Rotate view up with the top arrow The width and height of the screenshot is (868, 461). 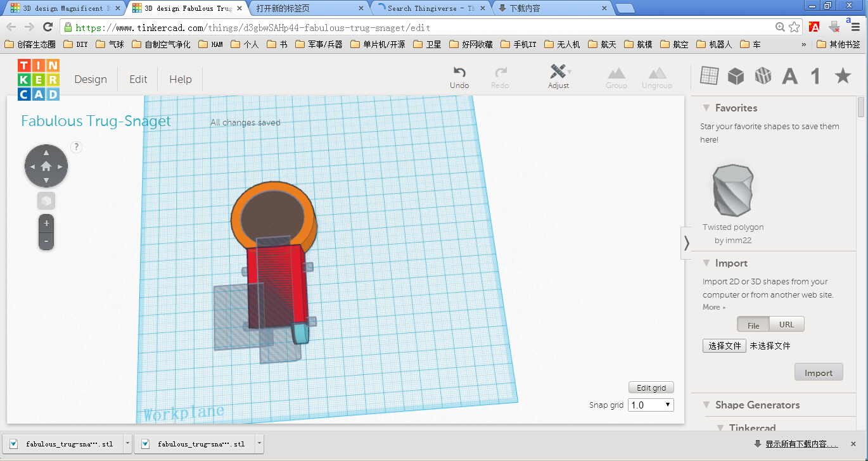point(46,153)
